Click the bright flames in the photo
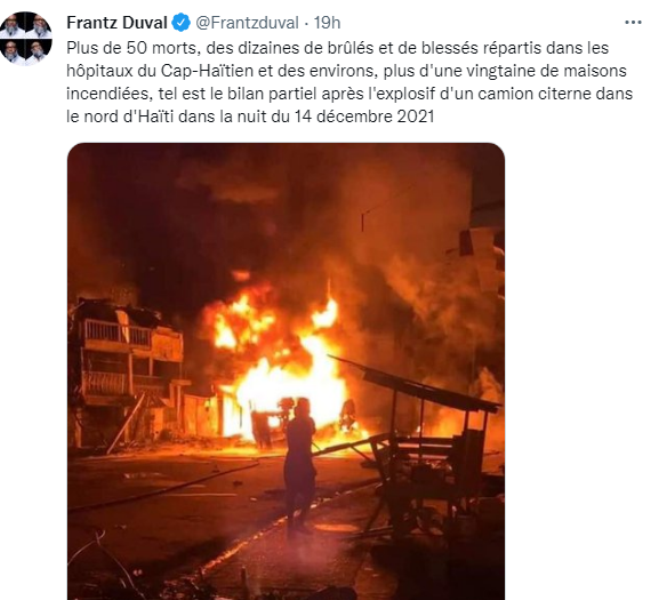The image size is (650, 600). coord(282,369)
